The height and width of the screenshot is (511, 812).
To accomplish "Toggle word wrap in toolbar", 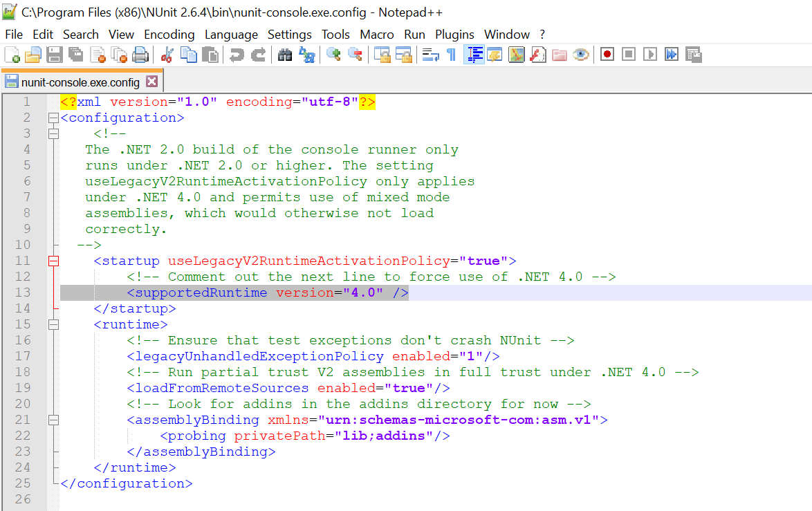I will [x=431, y=55].
